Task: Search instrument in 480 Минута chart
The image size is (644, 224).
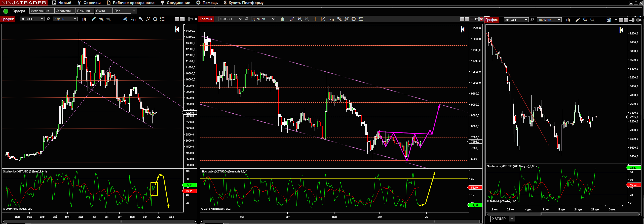Action: (x=532, y=20)
